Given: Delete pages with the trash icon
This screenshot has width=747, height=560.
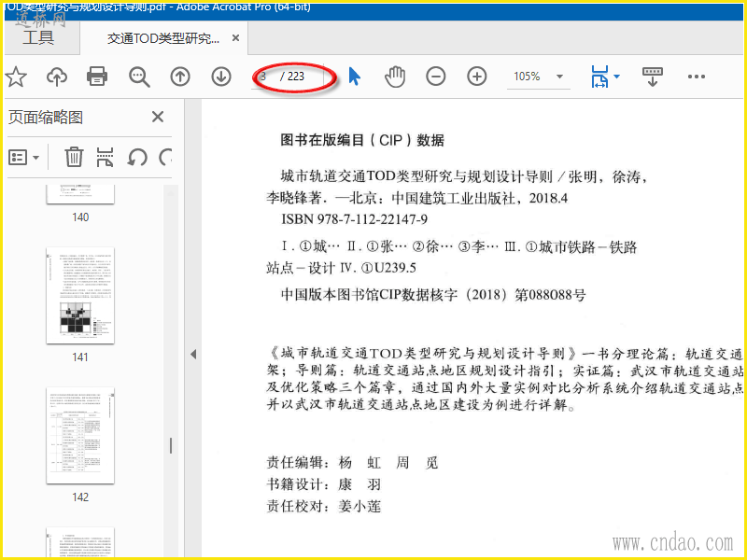Looking at the screenshot, I should tap(74, 157).
